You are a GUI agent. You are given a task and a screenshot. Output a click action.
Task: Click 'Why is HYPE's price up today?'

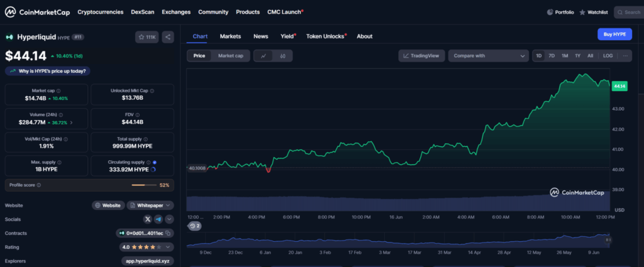click(x=48, y=71)
